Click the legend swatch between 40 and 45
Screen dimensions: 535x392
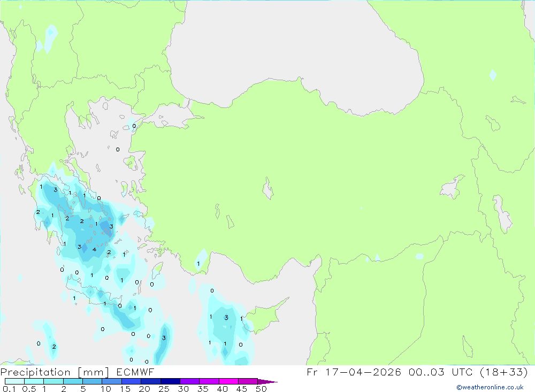coord(228,381)
